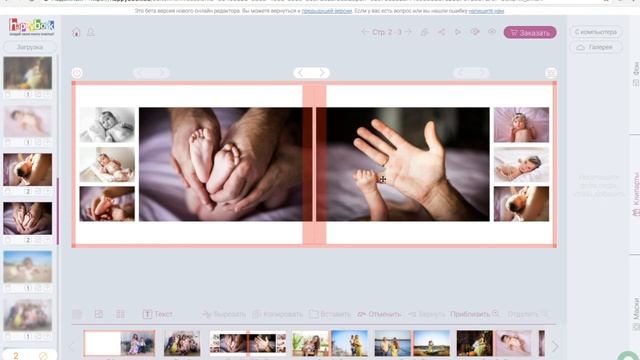The image size is (640, 360).
Task: Click the Загрузка button in left panel
Action: coord(30,47)
